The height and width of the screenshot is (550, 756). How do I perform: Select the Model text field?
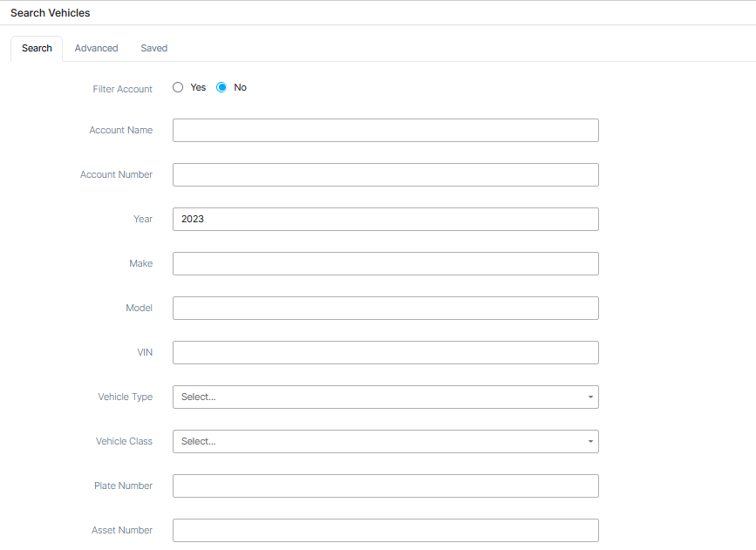[385, 309]
